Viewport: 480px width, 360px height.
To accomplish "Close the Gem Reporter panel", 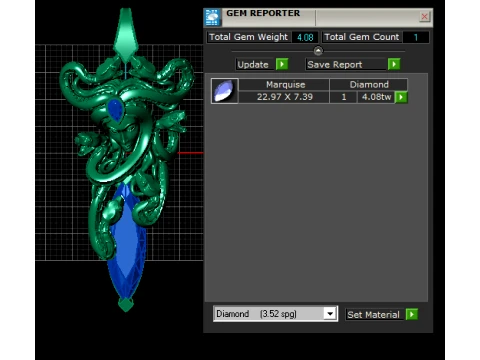I will pyautogui.click(x=424, y=17).
